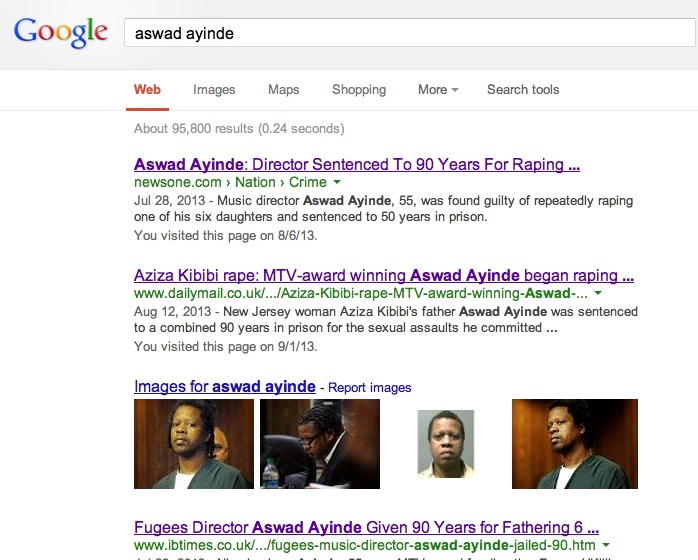Switch to the Images tab
The height and width of the screenshot is (560, 698).
(x=214, y=89)
